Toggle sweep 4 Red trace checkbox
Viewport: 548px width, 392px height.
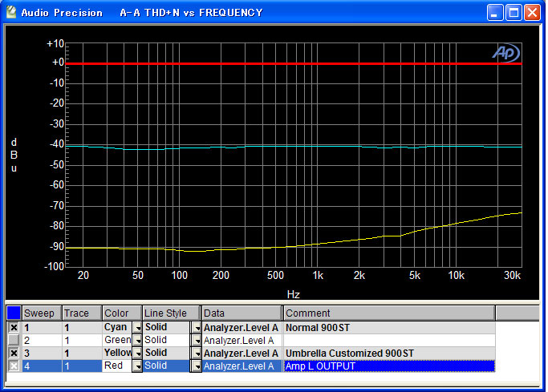[x=14, y=366]
